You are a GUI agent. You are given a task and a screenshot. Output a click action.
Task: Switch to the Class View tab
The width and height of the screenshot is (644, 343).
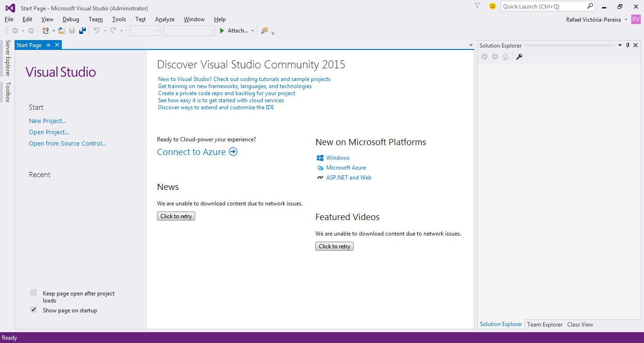(x=580, y=325)
